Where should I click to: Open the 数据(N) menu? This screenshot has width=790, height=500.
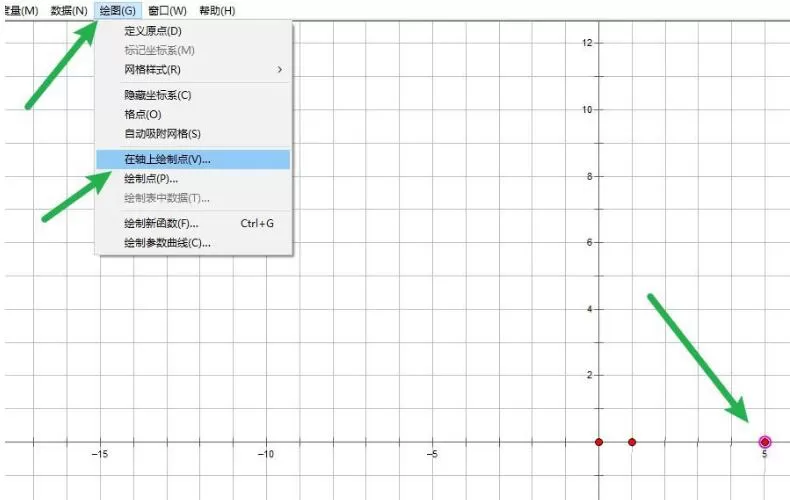tap(69, 11)
